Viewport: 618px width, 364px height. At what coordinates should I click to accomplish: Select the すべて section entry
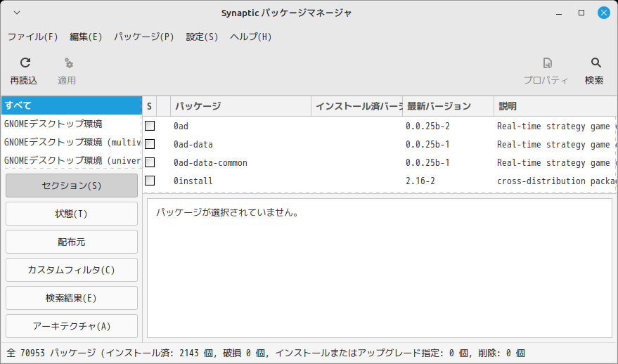tap(72, 105)
